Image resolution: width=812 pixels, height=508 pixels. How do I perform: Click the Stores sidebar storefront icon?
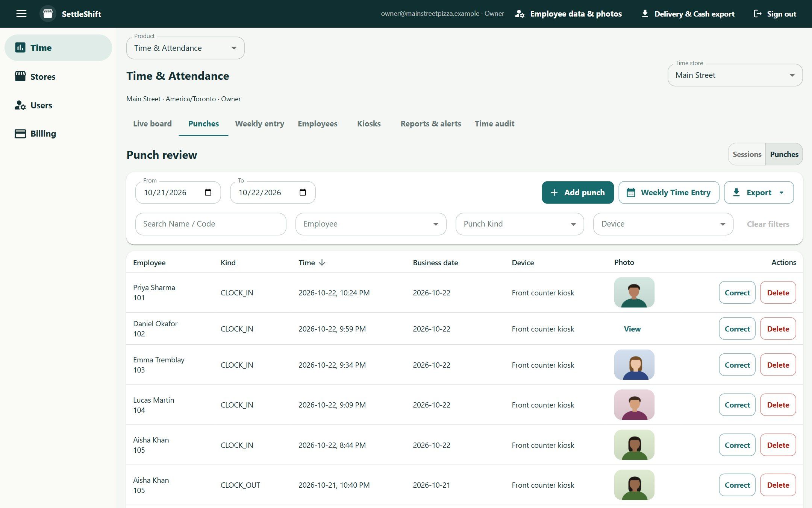(20, 76)
